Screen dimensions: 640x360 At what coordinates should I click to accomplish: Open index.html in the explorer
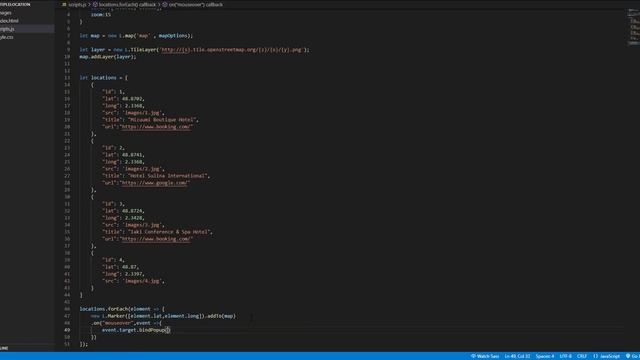click(x=9, y=21)
